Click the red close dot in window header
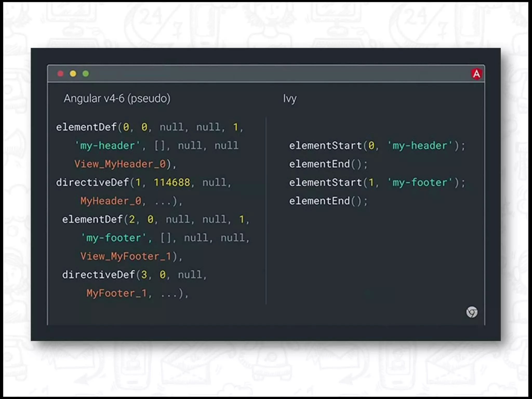The image size is (532, 399). [x=60, y=74]
